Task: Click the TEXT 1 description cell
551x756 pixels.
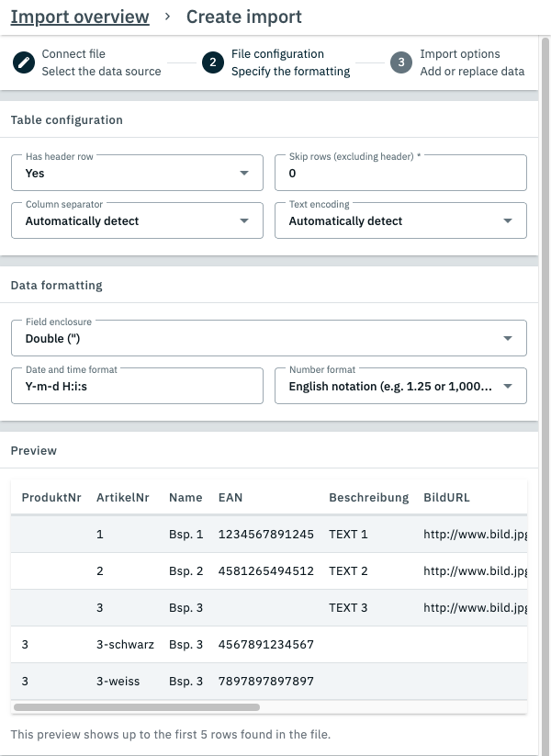Action: (x=348, y=535)
